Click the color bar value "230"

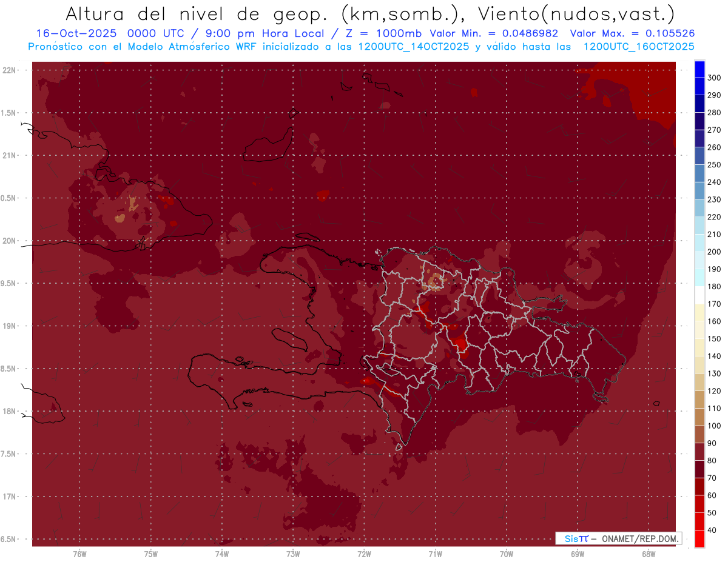click(714, 199)
